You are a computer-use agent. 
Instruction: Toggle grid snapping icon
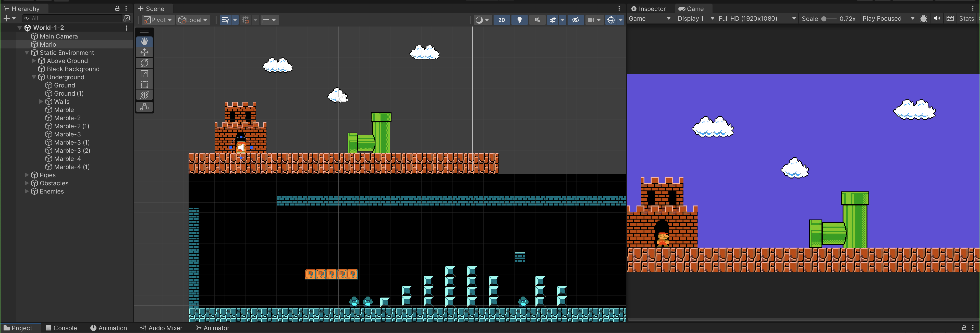point(246,20)
